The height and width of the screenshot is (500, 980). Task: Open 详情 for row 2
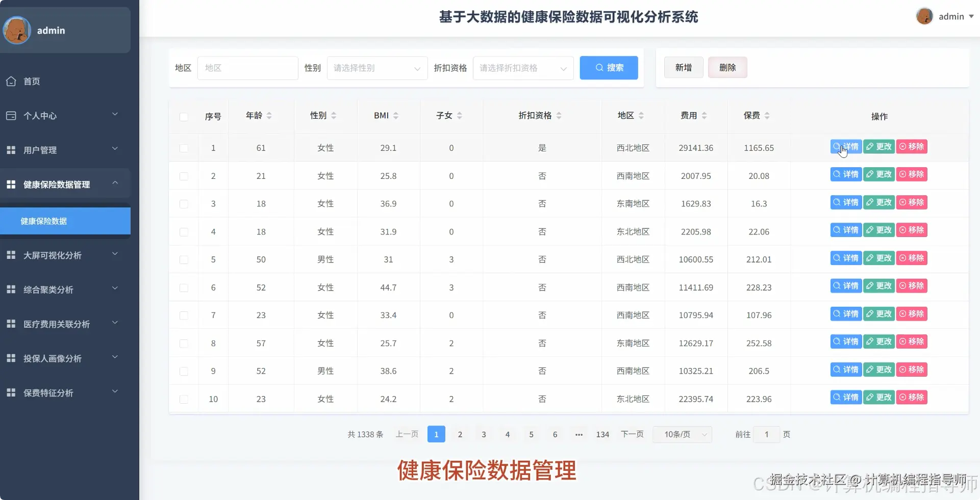click(x=846, y=174)
